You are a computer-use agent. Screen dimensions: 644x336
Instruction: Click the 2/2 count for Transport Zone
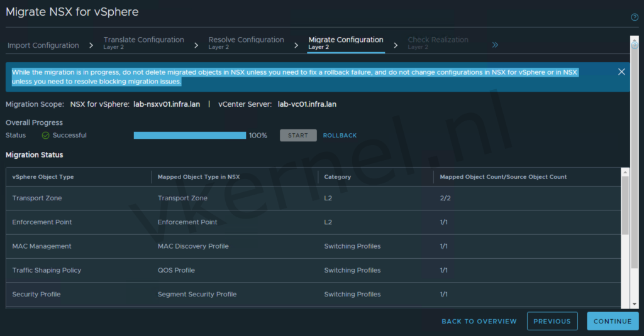pyautogui.click(x=445, y=198)
